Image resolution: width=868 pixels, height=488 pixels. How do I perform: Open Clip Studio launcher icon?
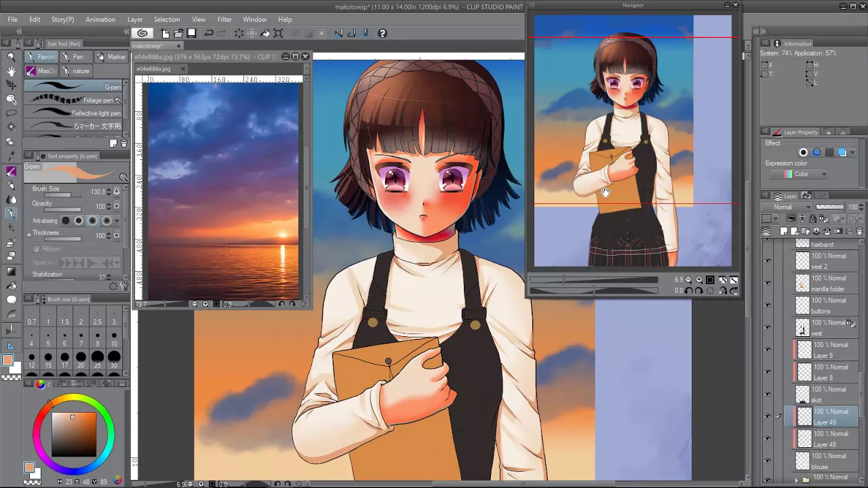142,33
